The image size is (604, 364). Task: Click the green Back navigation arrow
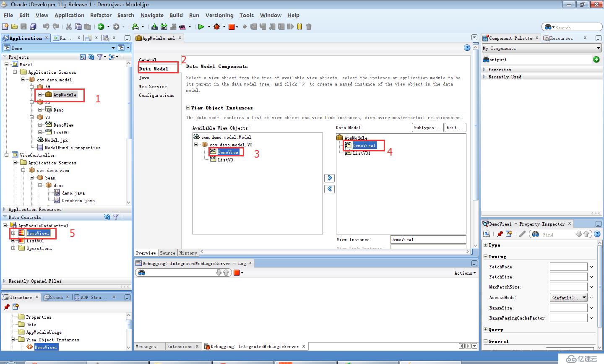(x=101, y=27)
